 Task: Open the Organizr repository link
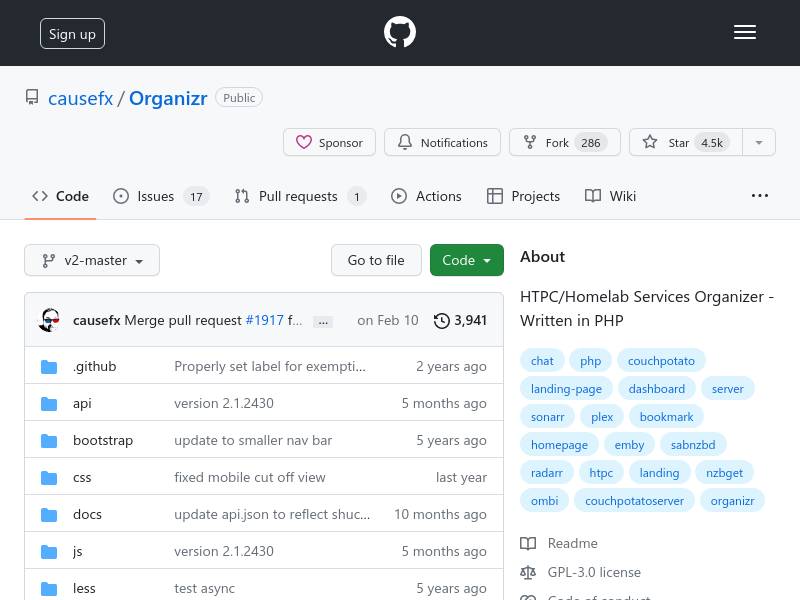click(x=168, y=98)
